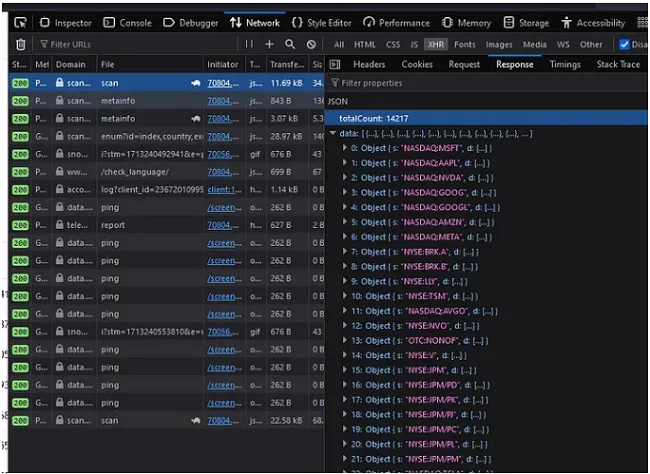Image resolution: width=650 pixels, height=474 pixels.
Task: Click the Filter URLs input field
Action: [137, 44]
